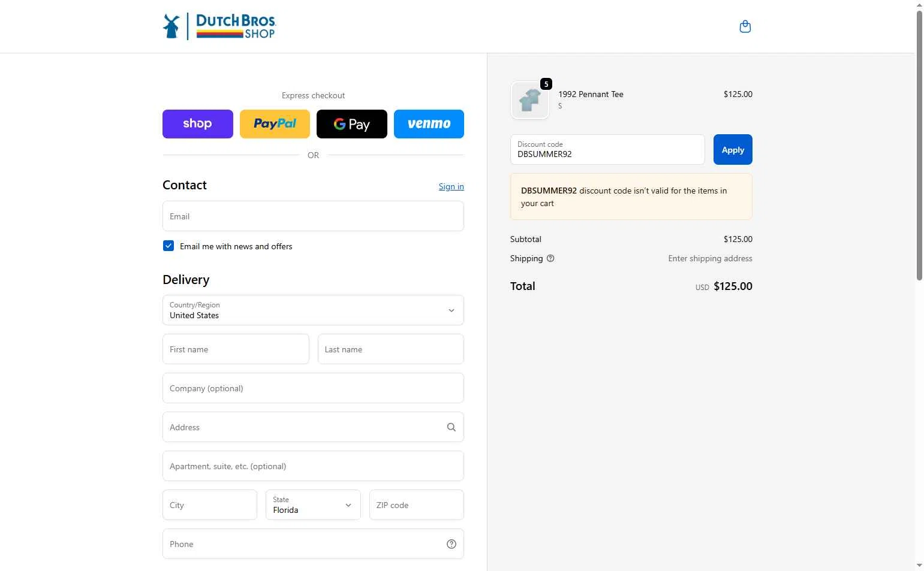Click the scrollbar down arrow

tap(919, 565)
